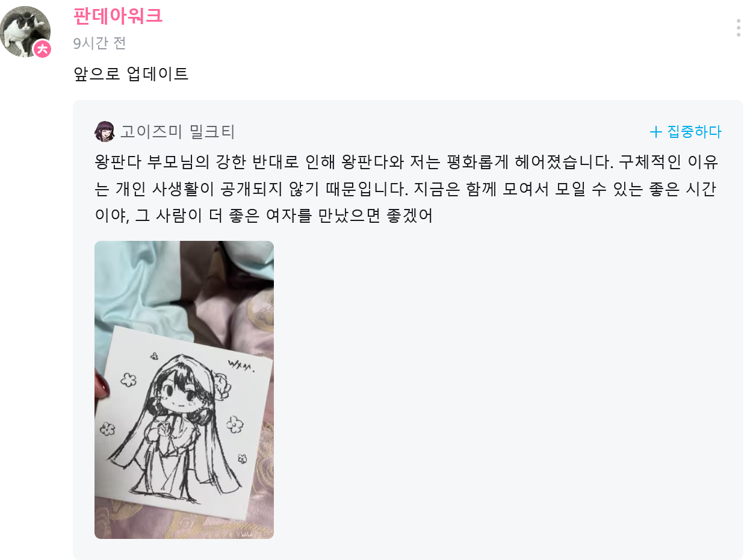Click the post text 앞으로 업데이트
This screenshot has height=560, width=753.
[x=131, y=74]
